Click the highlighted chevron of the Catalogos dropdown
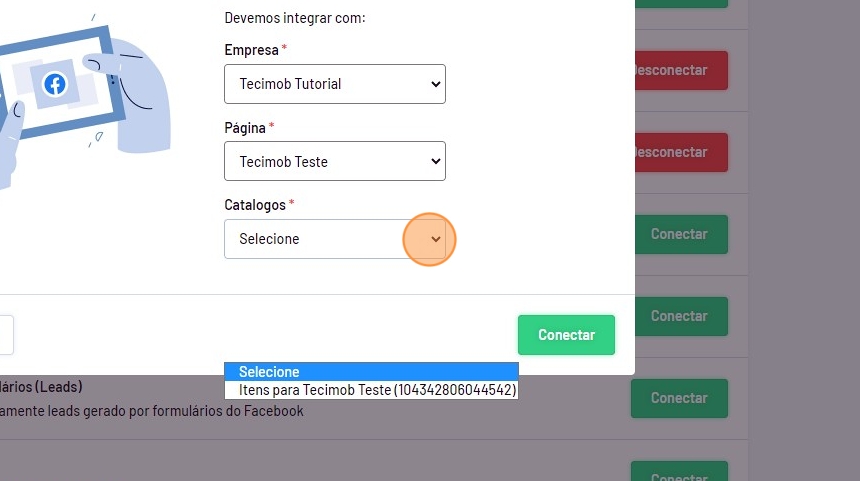Image resolution: width=860 pixels, height=481 pixels. (435, 239)
